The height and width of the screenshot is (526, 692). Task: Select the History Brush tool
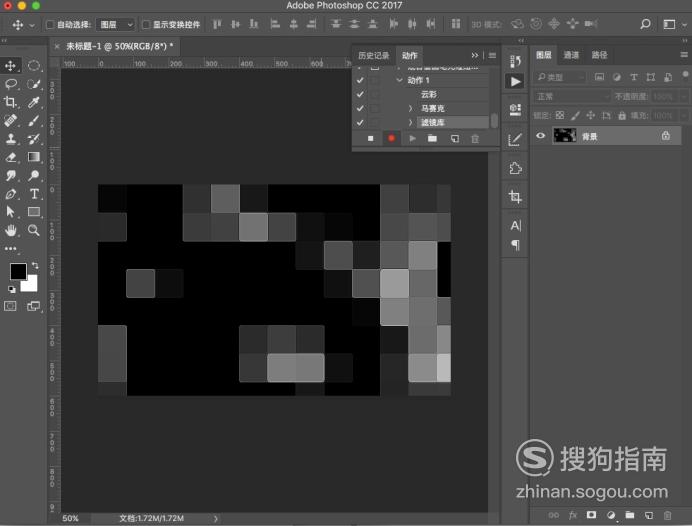pos(34,139)
